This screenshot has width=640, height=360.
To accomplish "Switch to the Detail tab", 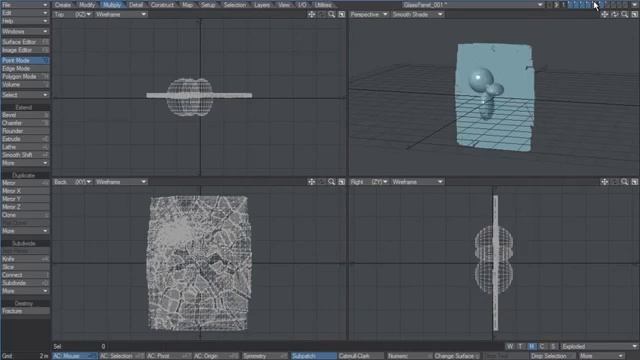I will [136, 5].
